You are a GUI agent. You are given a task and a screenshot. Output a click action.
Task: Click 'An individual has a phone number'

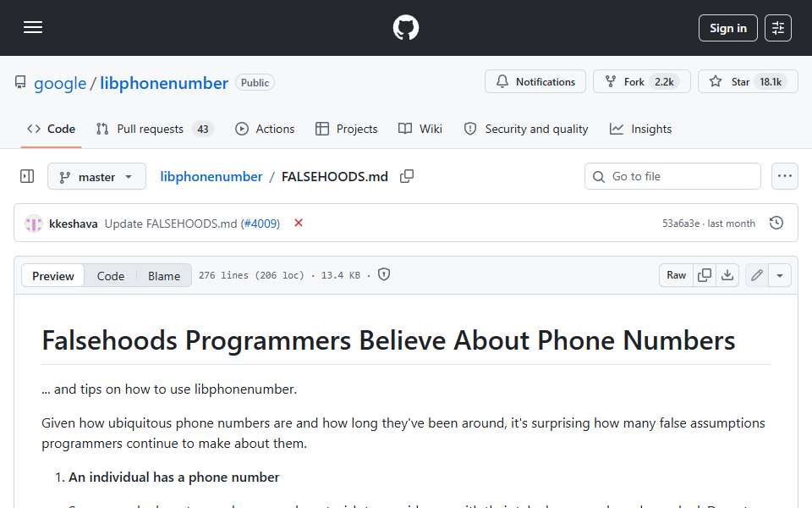pos(174,477)
